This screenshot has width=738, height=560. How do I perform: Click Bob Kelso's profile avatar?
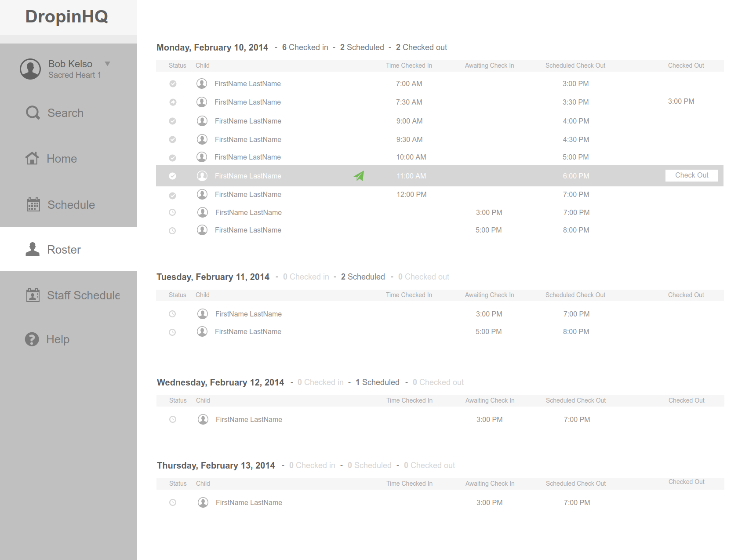pyautogui.click(x=30, y=69)
